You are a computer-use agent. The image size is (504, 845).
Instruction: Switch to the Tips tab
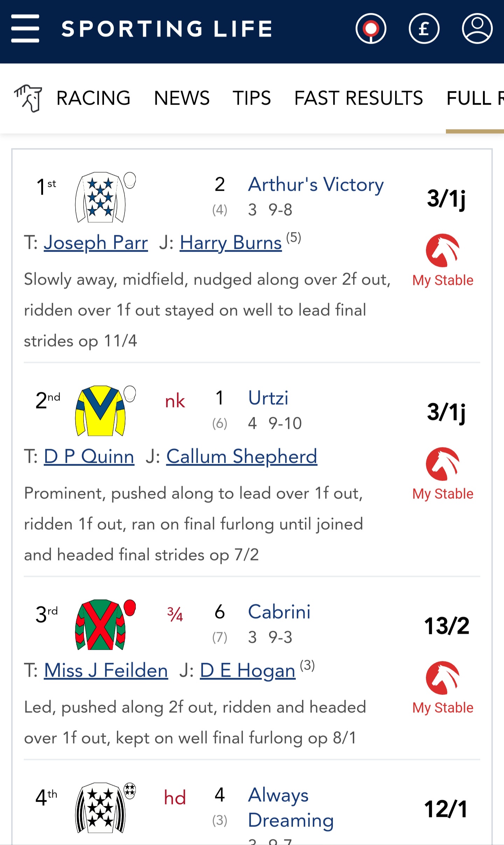click(x=252, y=98)
